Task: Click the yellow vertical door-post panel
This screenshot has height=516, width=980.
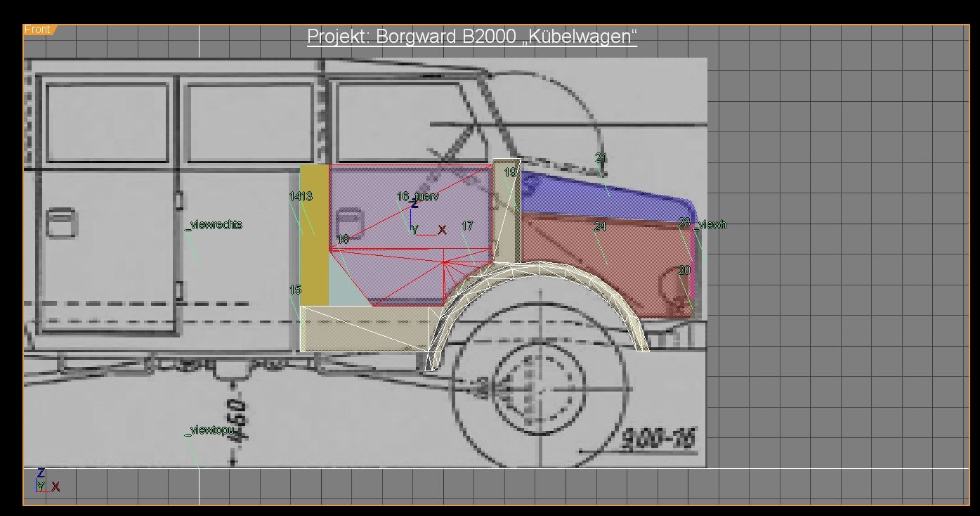Action: coord(315,236)
